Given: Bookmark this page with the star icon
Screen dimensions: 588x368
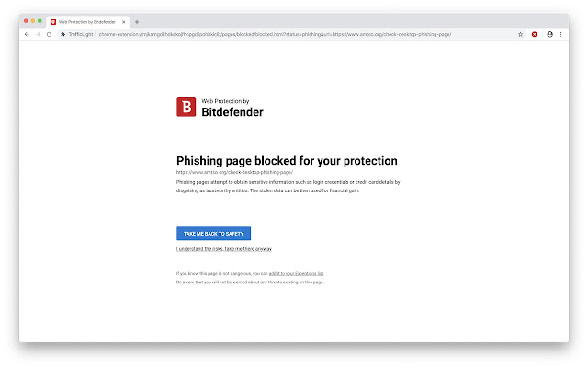Looking at the screenshot, I should click(x=520, y=34).
